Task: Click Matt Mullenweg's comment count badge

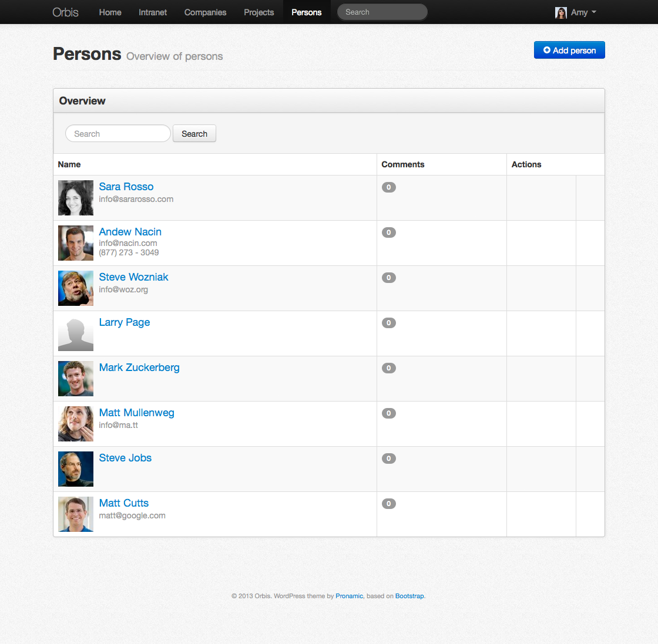Action: point(388,413)
